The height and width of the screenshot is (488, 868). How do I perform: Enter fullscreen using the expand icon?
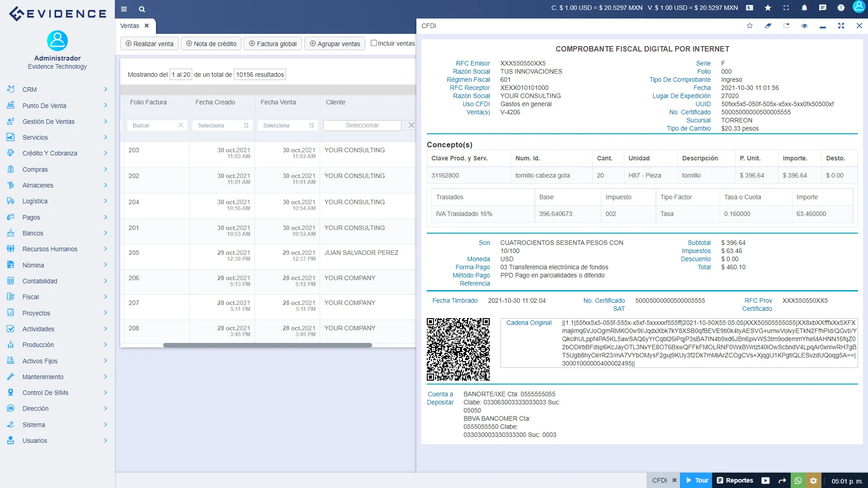pos(786,8)
